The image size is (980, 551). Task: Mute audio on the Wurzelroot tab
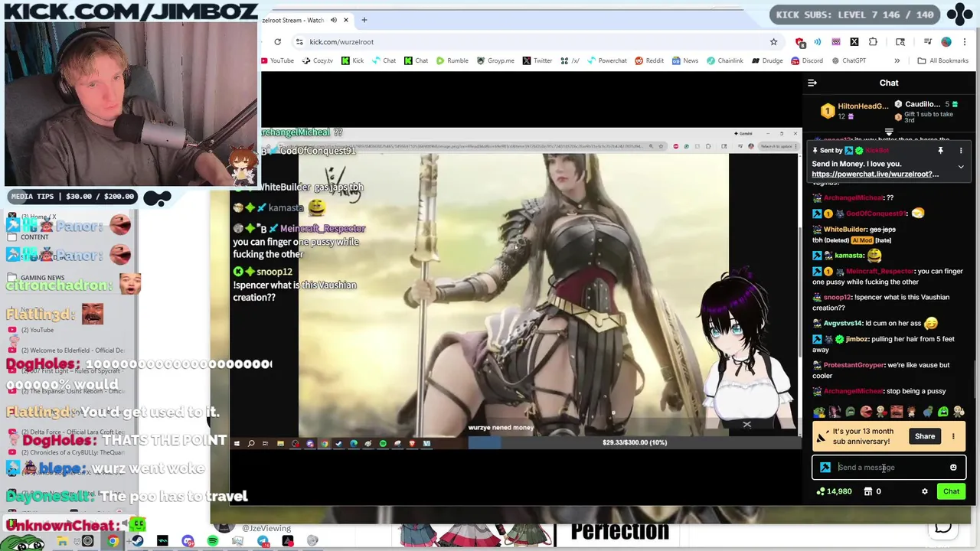(333, 20)
